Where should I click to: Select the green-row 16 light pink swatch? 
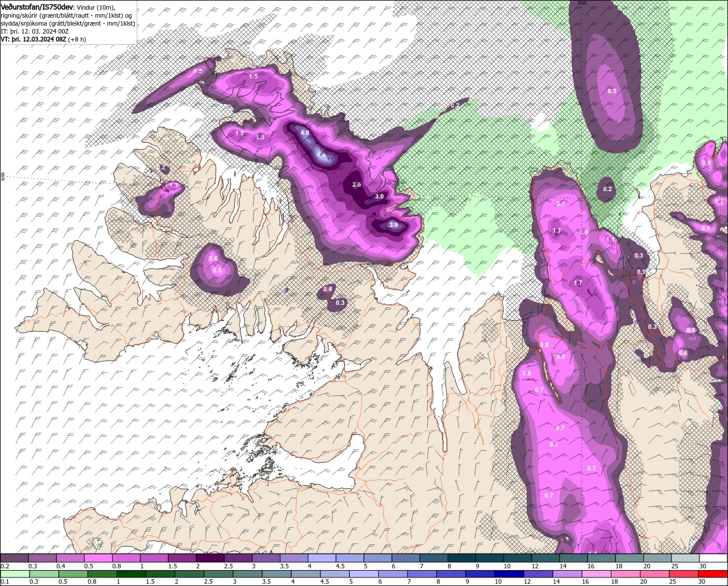pos(597,574)
